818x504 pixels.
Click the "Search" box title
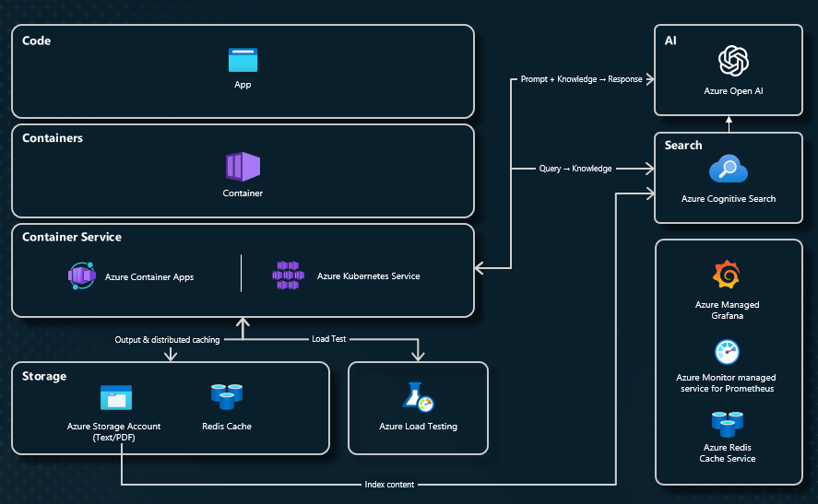coord(683,146)
